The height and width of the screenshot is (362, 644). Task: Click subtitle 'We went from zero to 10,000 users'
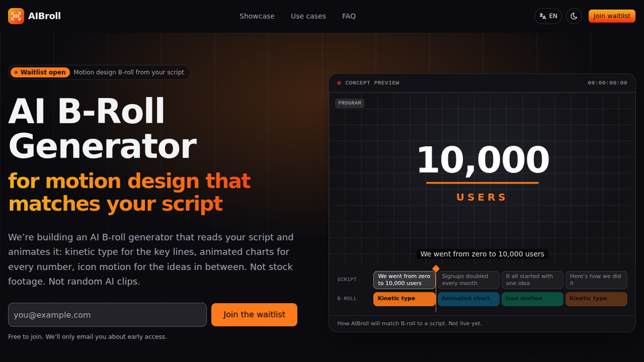click(482, 254)
